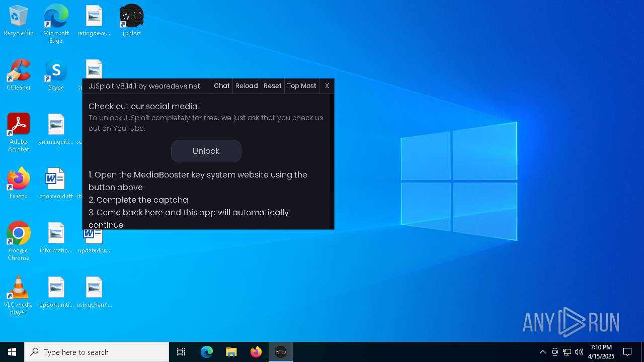Click the 'Check out our social media!' heading
The image size is (644, 362).
pyautogui.click(x=144, y=106)
